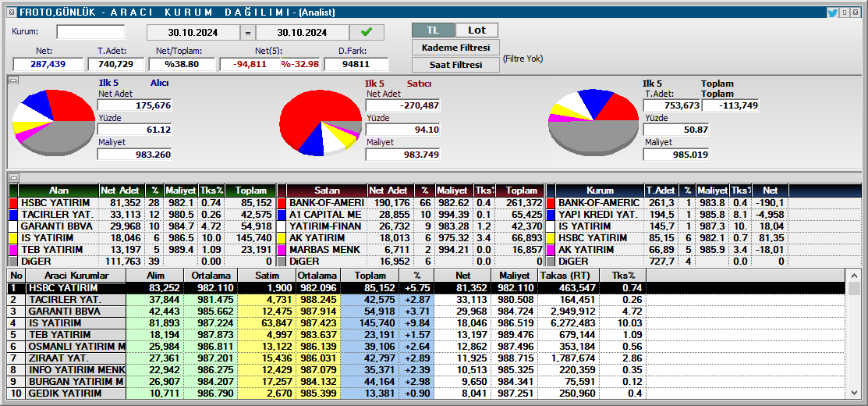Sort bottom table by Alim column
Image resolution: width=868 pixels, height=406 pixels.
[x=154, y=276]
